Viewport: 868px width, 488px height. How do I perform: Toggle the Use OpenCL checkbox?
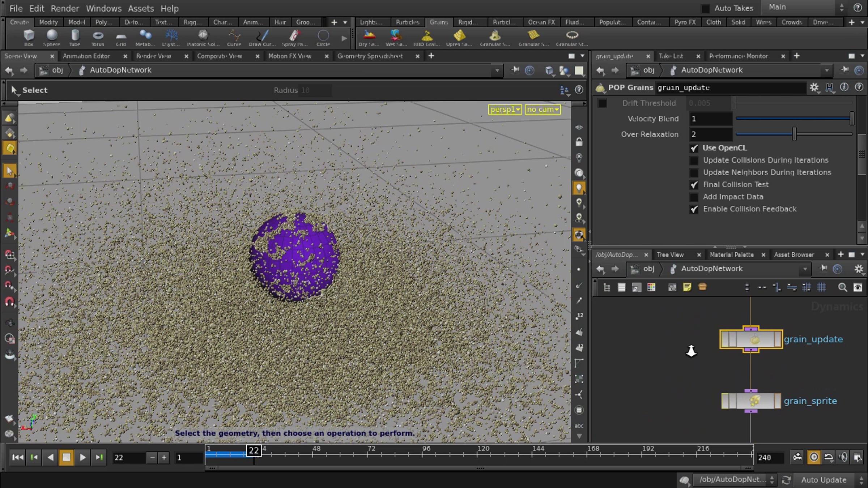694,148
